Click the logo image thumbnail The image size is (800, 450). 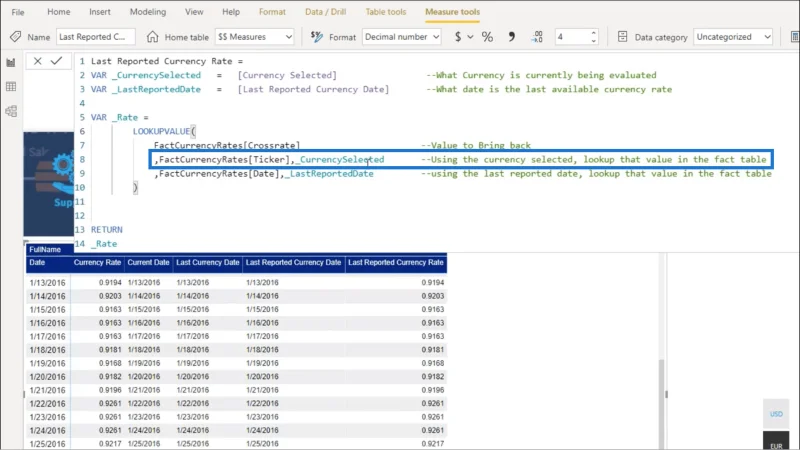[48, 184]
